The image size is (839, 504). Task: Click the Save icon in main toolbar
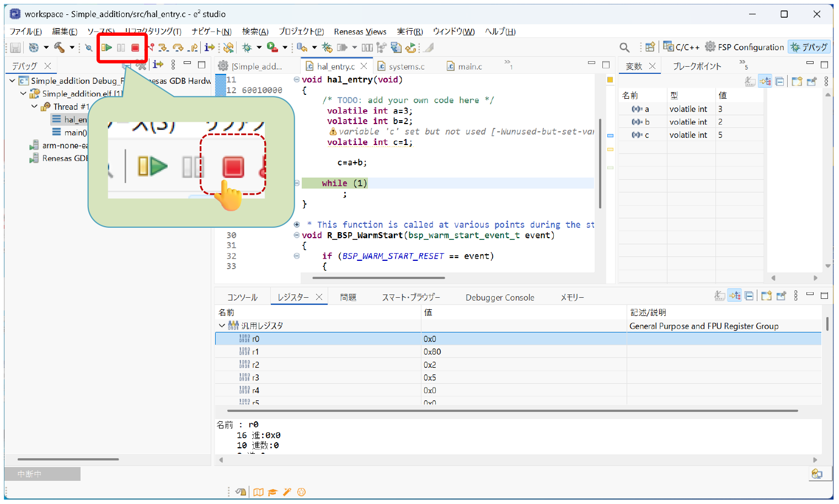click(x=15, y=48)
